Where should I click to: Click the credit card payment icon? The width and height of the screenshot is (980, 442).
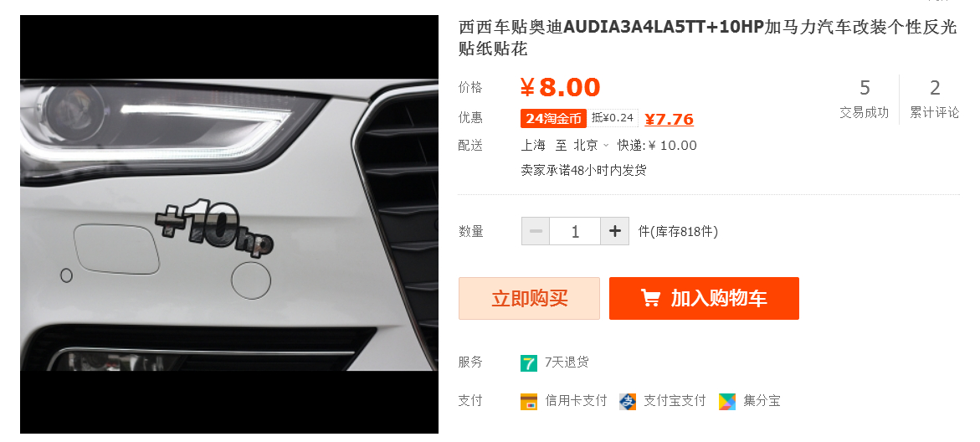click(x=529, y=401)
